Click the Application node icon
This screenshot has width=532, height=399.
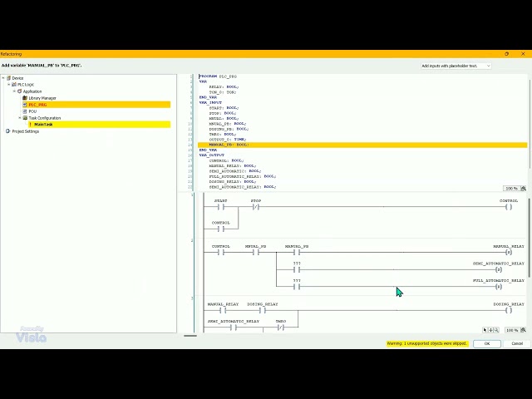tap(20, 91)
